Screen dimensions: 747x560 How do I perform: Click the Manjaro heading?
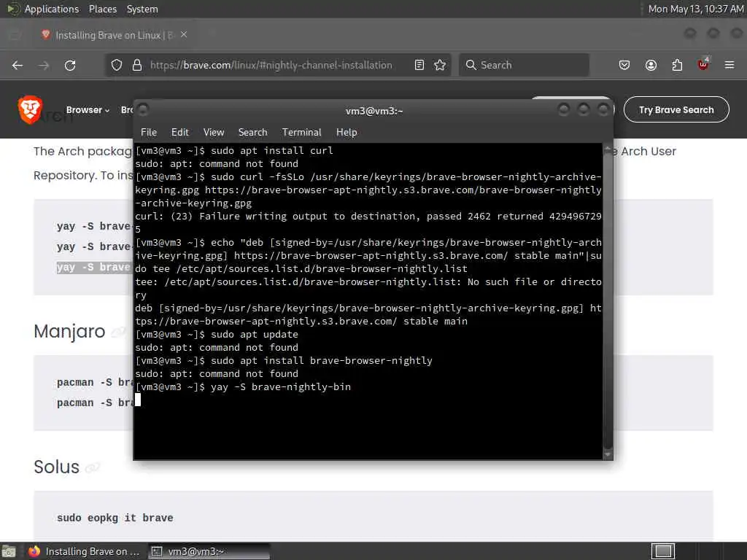point(69,331)
